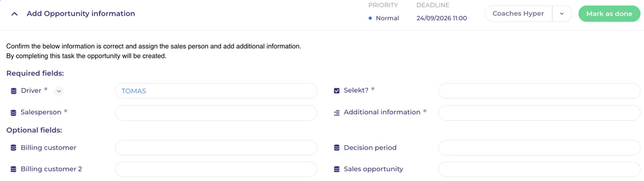This screenshot has height=181, width=644.
Task: Expand the dropdown arrow beside Coaches Hyper
Action: click(562, 14)
